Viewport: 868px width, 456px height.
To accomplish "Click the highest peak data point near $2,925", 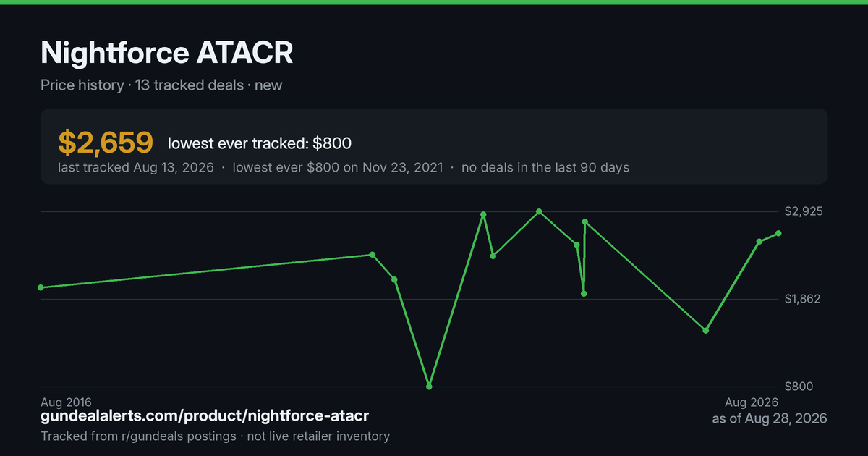I will 539,211.
